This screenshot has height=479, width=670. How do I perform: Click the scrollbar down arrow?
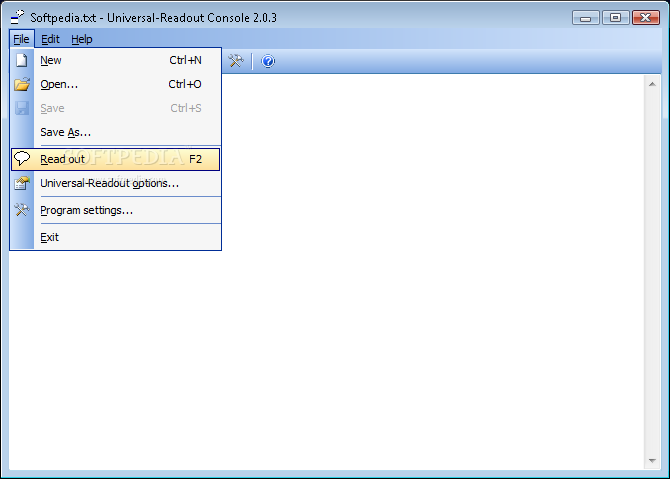(652, 461)
